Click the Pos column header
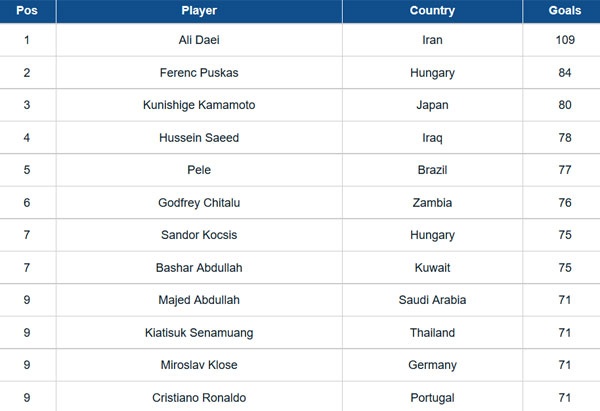 click(27, 11)
